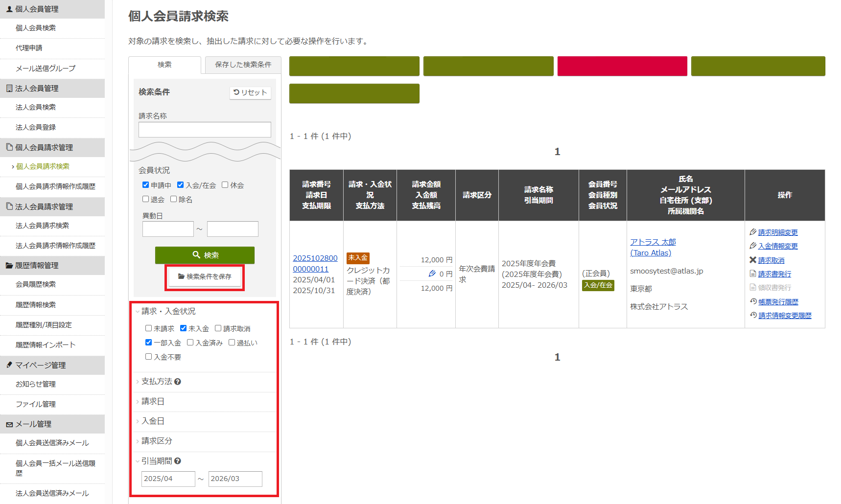The image size is (841, 504).
Task: Collapse the 請求・入金状況 section
Action: point(137,311)
